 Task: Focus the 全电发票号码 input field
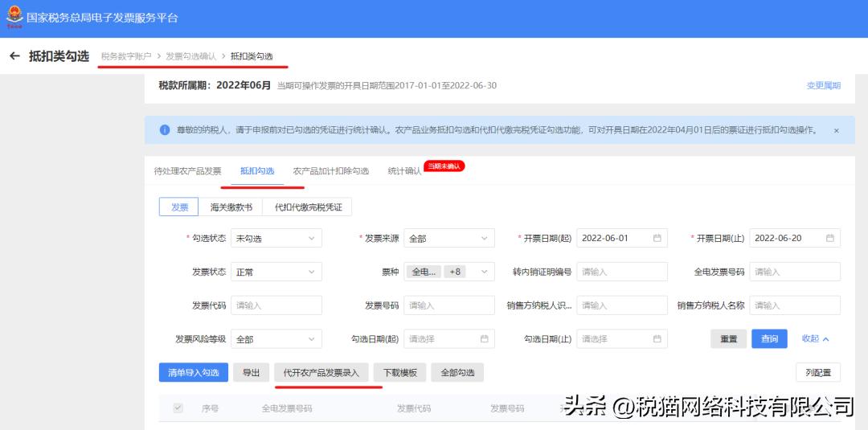[795, 272]
